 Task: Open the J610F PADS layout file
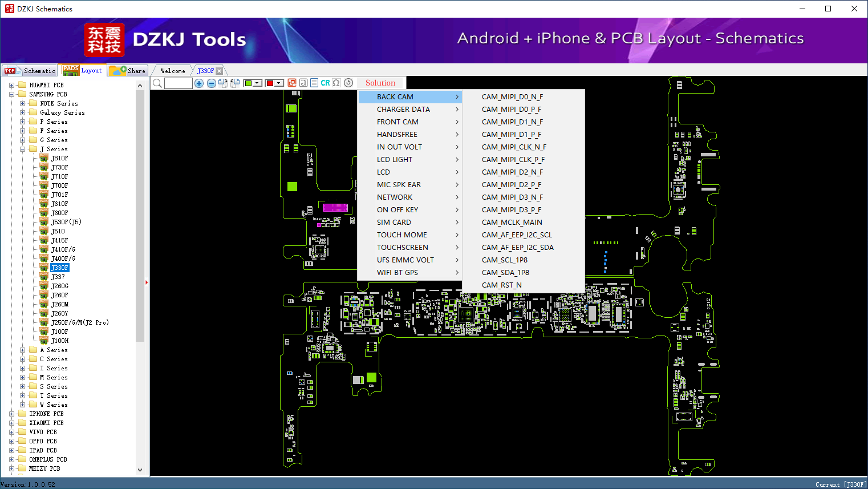click(59, 204)
